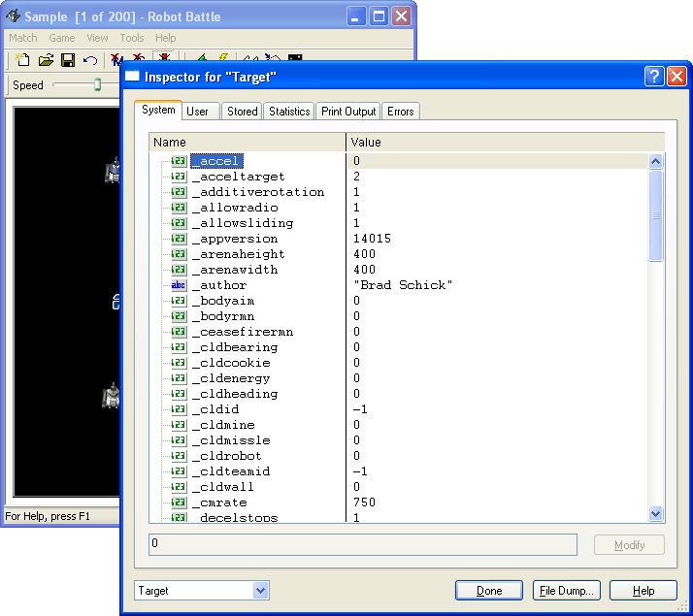Image resolution: width=693 pixels, height=616 pixels.
Task: Click the Modify button
Action: (x=629, y=545)
